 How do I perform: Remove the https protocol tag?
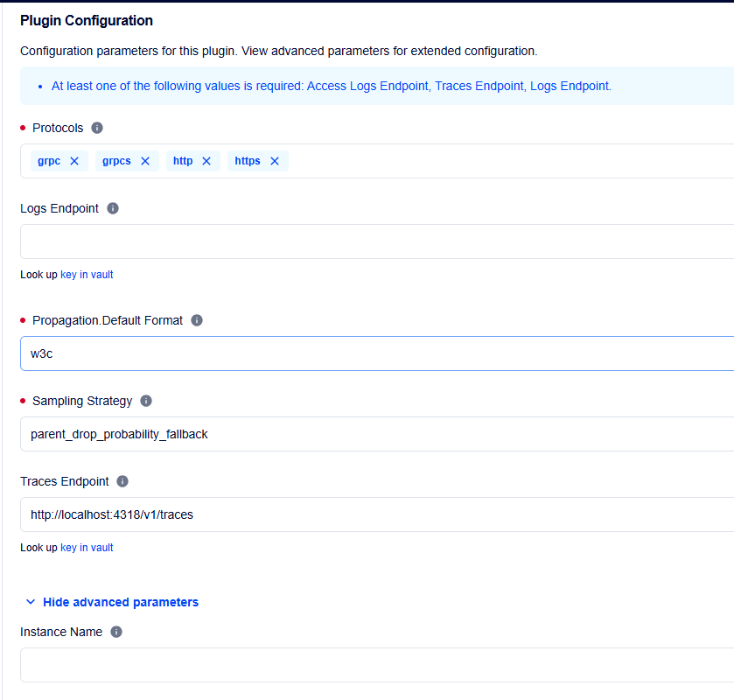275,161
